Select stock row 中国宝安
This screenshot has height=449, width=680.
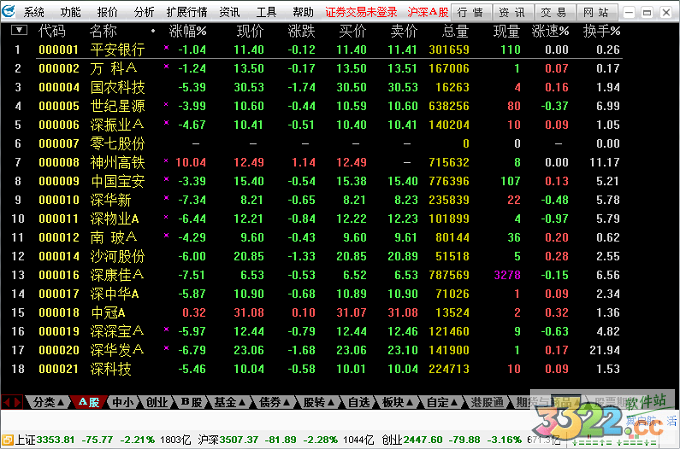(x=317, y=181)
